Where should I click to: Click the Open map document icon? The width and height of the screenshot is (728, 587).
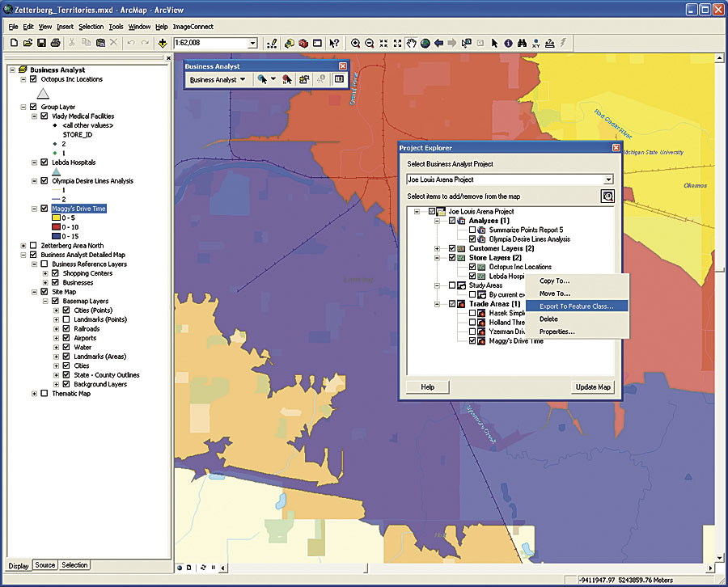pyautogui.click(x=28, y=43)
